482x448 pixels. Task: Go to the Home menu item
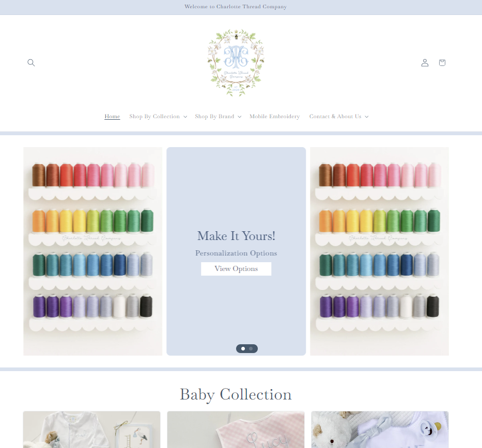[x=112, y=116]
